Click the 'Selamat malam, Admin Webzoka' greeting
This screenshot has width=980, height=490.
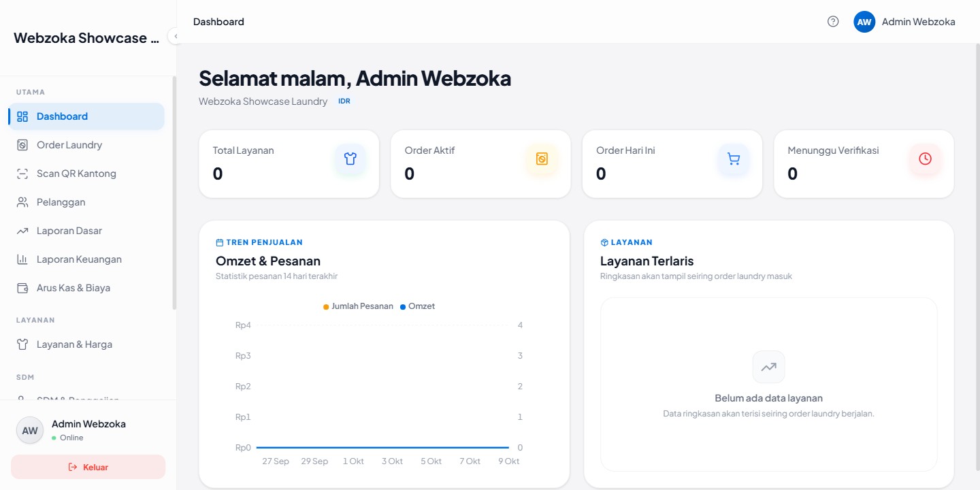tap(355, 78)
